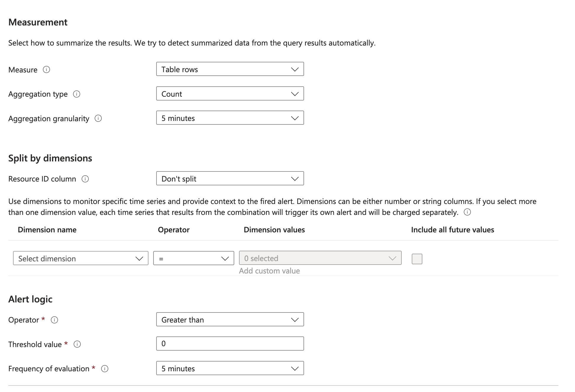Click Add custom value link
The height and width of the screenshot is (392, 575).
pos(269,271)
